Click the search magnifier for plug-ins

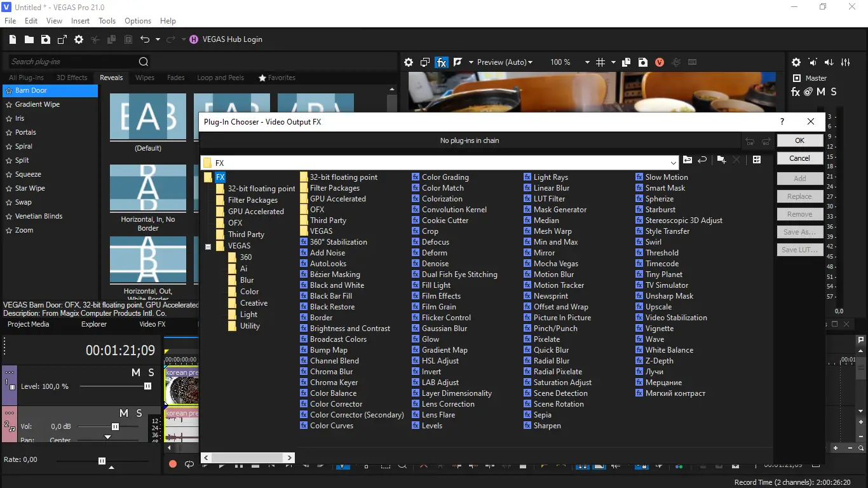pyautogui.click(x=144, y=62)
